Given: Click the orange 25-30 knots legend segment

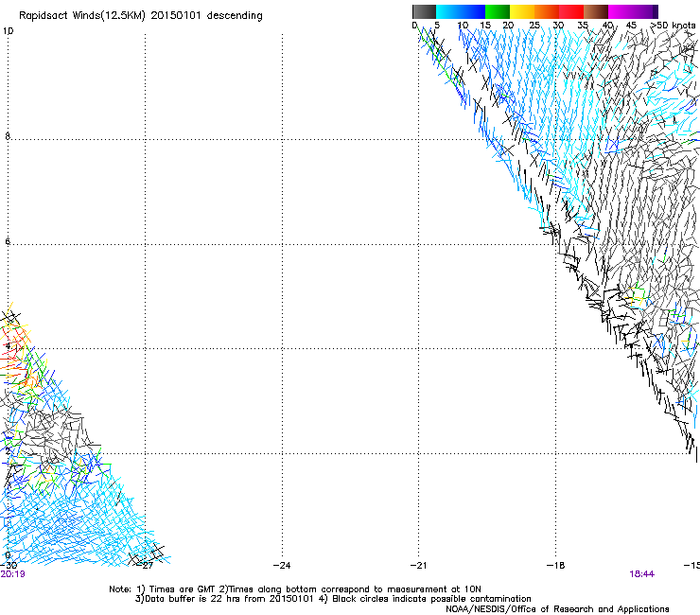Looking at the screenshot, I should (547, 11).
